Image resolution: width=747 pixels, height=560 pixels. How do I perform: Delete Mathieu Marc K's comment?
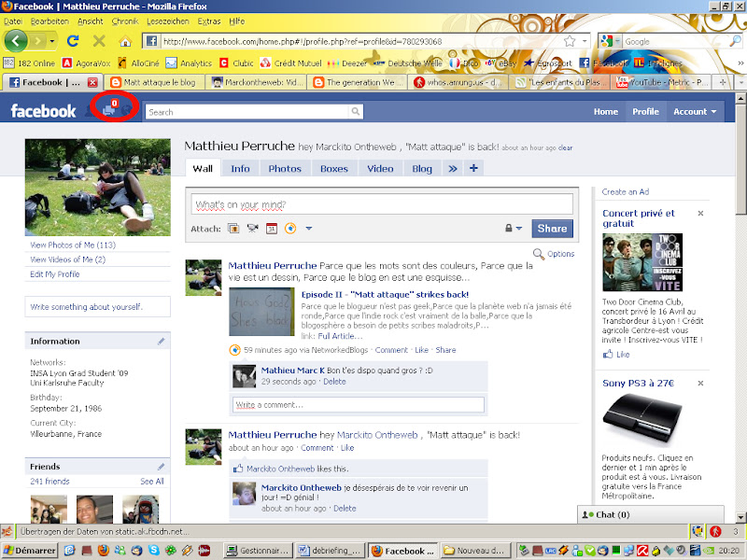334,382
